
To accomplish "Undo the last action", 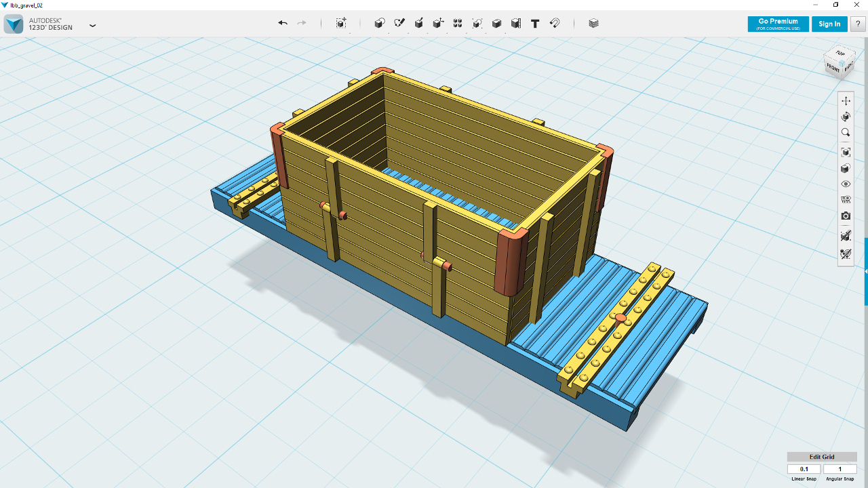I will click(283, 23).
